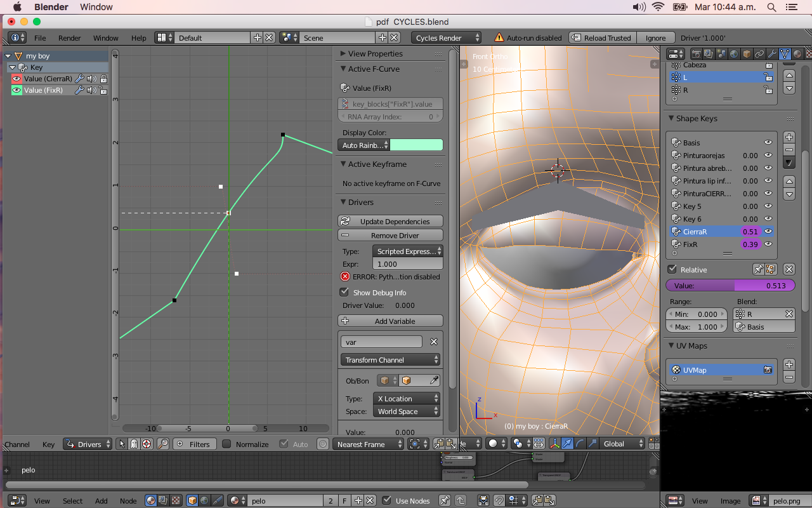Collapse the Shape Keys panel
Viewport: 812px width, 508px height.
pos(672,119)
